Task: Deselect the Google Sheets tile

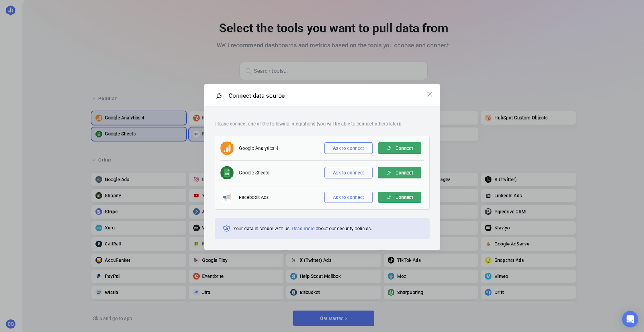Action: pos(139,134)
